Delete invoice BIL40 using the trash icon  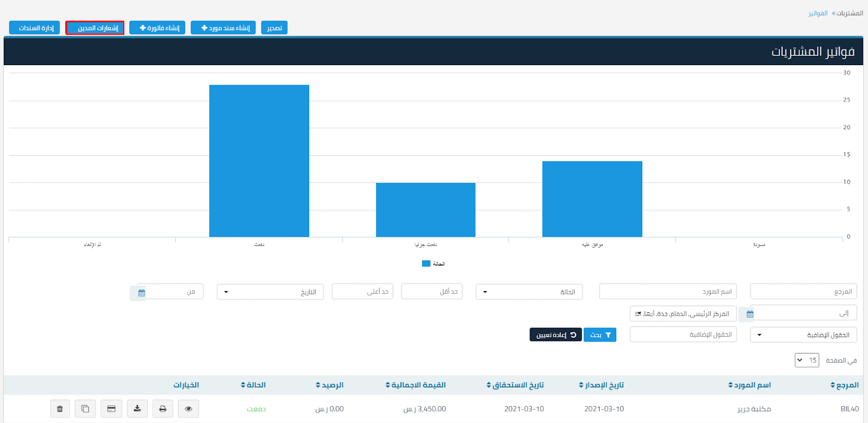tap(60, 409)
